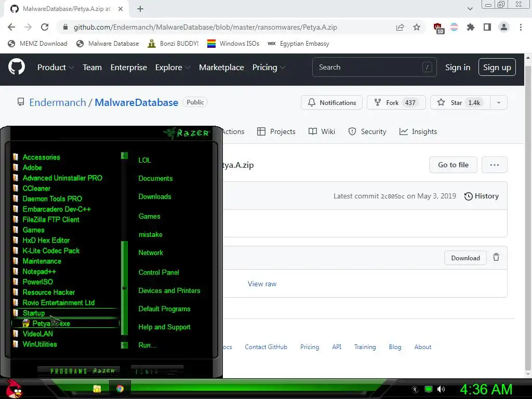Click the Notifications button
This screenshot has height=399, width=532.
point(331,102)
